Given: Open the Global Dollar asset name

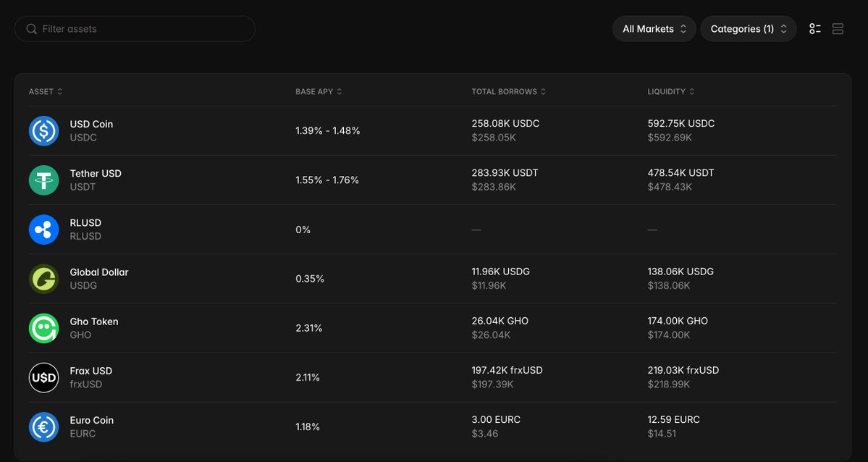Looking at the screenshot, I should tap(99, 272).
